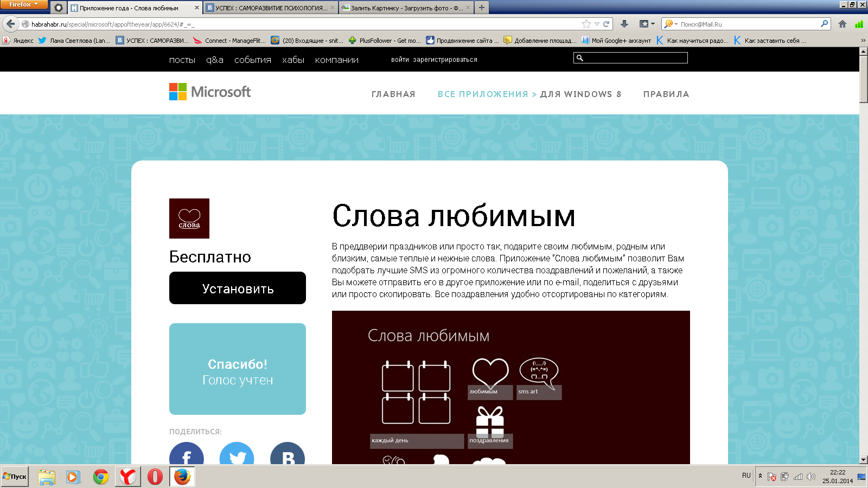This screenshot has height=488, width=868.
Task: Open Connect - ManageFlitter bookmark
Action: click(x=229, y=41)
